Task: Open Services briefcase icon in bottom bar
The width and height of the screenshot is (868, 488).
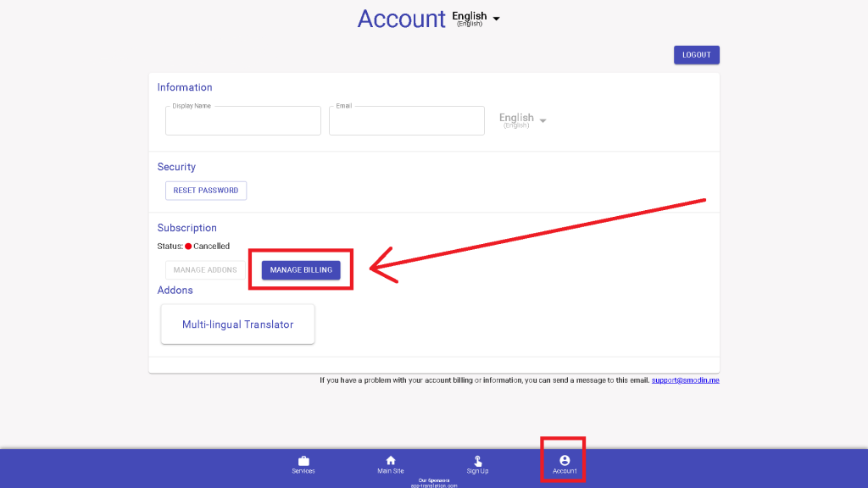Action: click(303, 461)
